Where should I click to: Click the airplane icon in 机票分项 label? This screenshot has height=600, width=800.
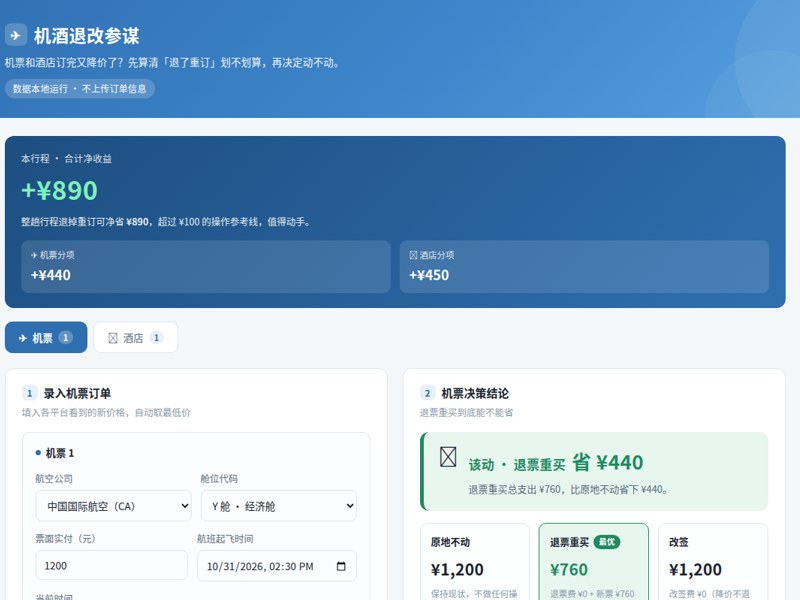pyautogui.click(x=34, y=255)
